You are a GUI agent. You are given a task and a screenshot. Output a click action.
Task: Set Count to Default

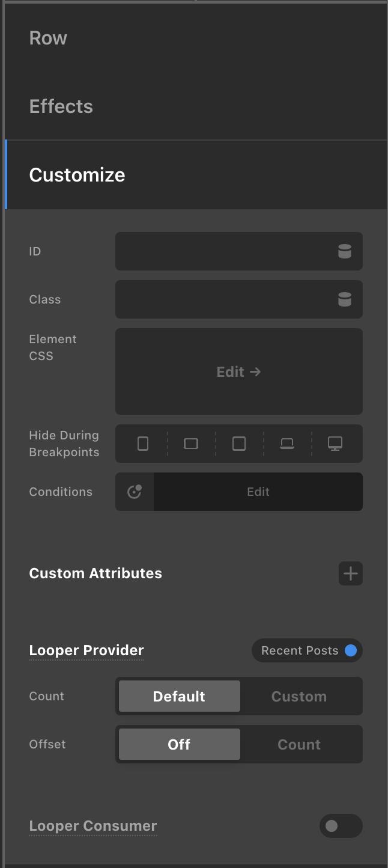tap(179, 696)
